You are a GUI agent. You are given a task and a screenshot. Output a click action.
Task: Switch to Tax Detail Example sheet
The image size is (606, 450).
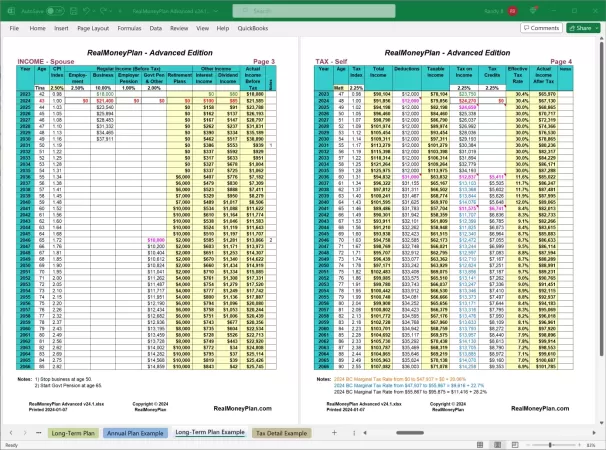point(281,432)
